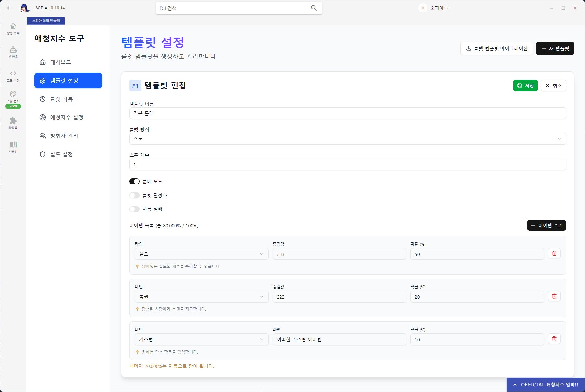
Task: Delete the 커스텀 item with trash icon
Action: (x=554, y=339)
